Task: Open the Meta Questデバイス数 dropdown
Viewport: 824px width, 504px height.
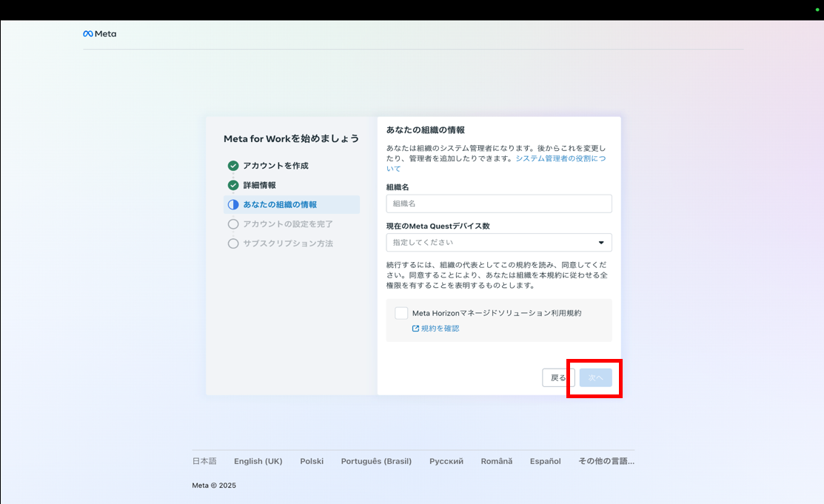Action: coord(499,242)
